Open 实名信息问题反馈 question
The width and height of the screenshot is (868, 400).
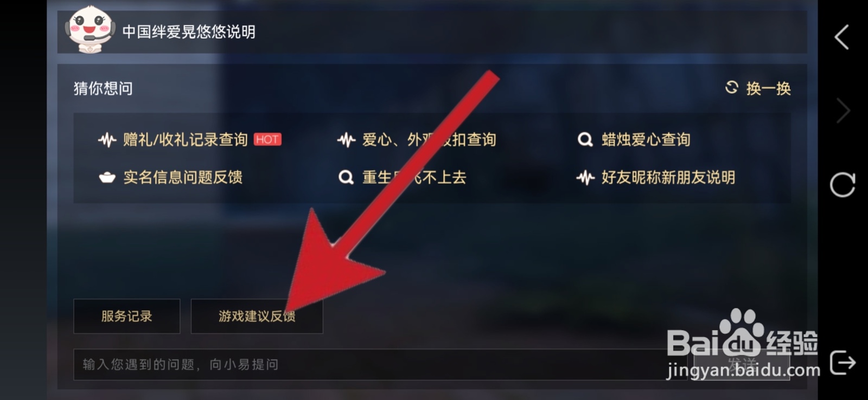(183, 177)
